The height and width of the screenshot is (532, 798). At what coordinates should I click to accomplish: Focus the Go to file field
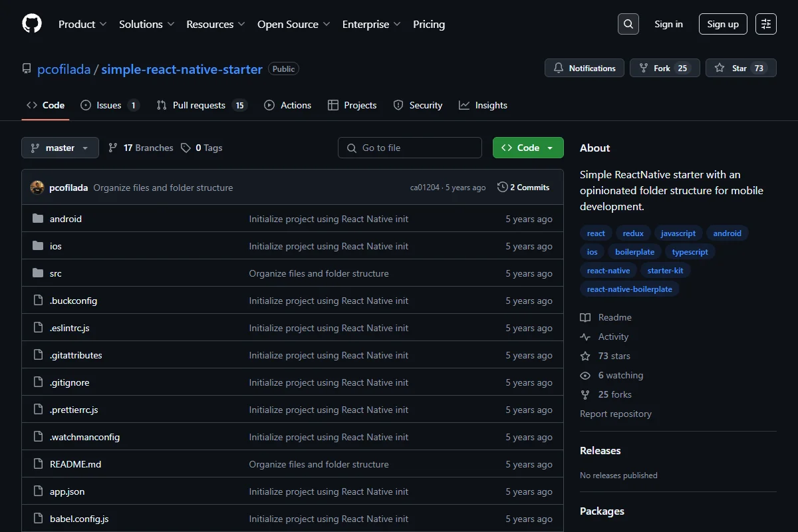(x=410, y=148)
